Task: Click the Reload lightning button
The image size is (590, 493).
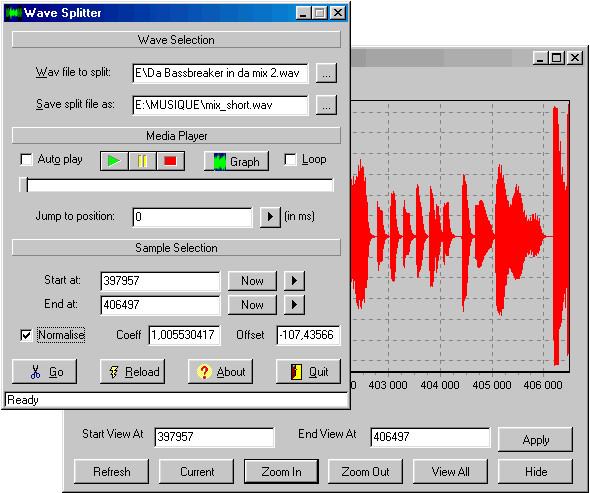Action: [132, 372]
